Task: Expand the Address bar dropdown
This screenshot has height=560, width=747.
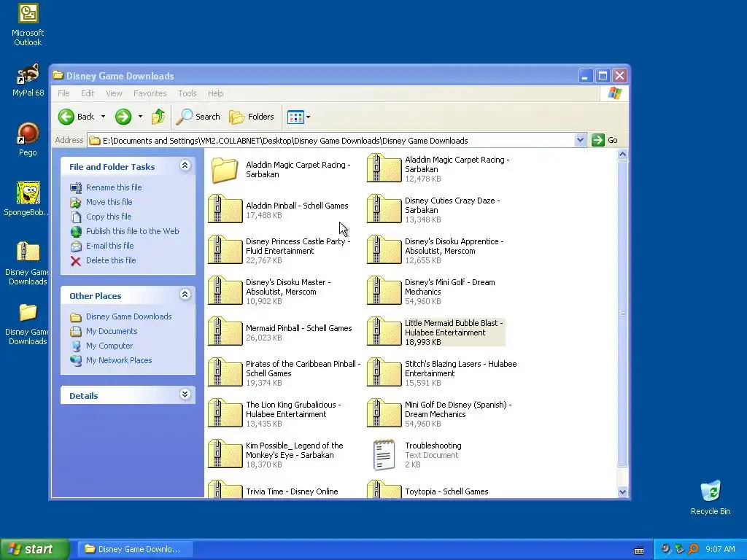Action: click(x=580, y=140)
